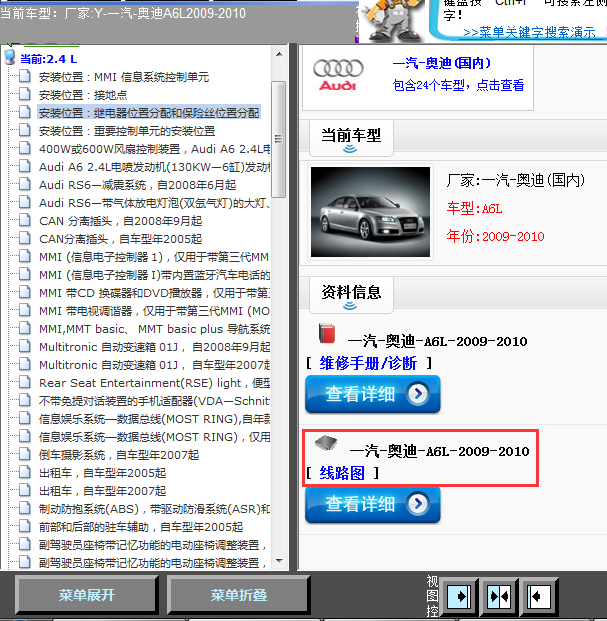The height and width of the screenshot is (621, 607).
Task: Click tree scrollbar down arrow
Action: pos(279,561)
